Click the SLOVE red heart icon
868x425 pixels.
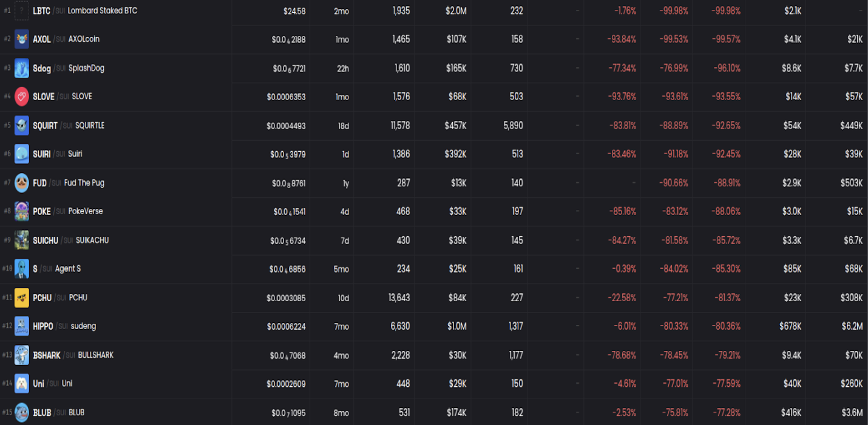point(22,97)
